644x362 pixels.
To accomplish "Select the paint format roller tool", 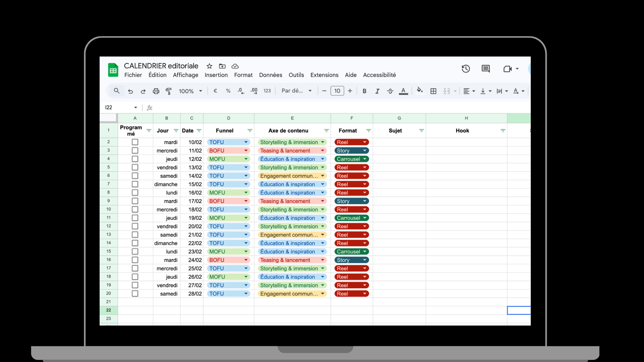I will click(169, 91).
